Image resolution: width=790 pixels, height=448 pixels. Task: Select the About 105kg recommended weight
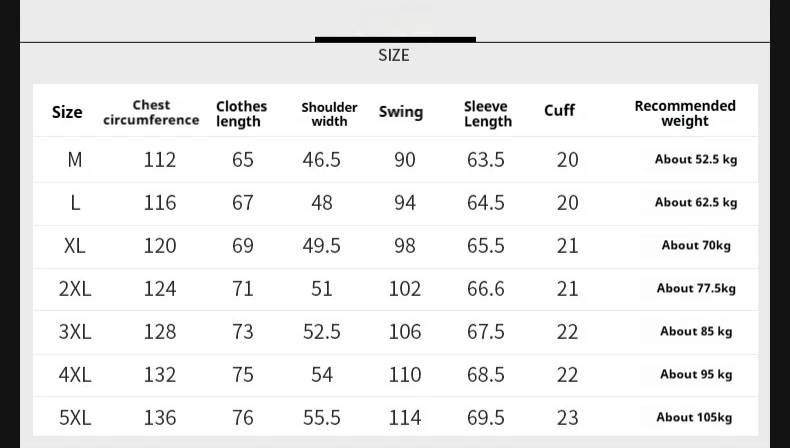click(x=694, y=418)
